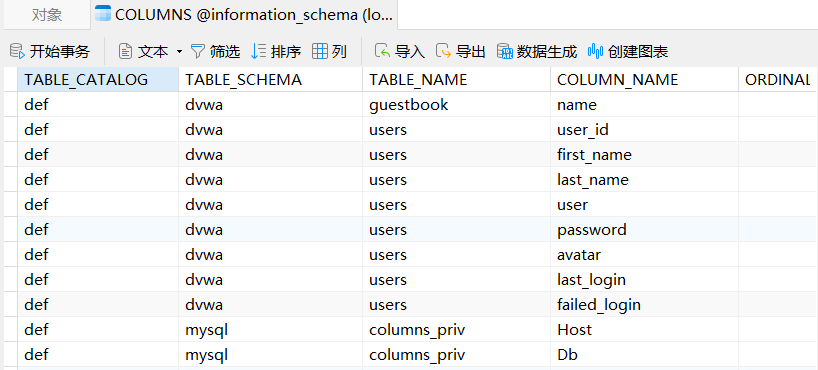Open the Data Generation (数据生成) icon
818x370 pixels.
pos(504,51)
